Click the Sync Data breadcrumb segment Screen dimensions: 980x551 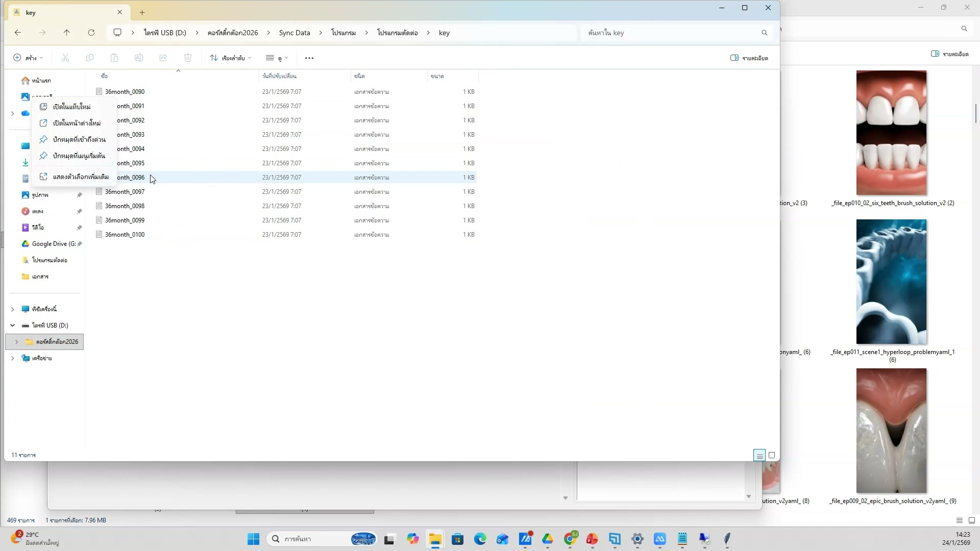[295, 33]
